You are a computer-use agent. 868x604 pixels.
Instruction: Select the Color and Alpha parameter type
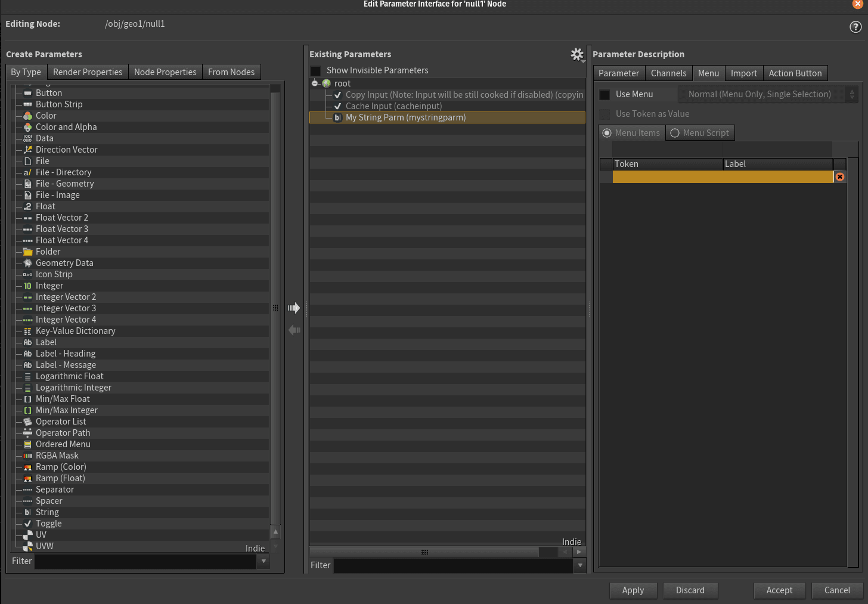[x=66, y=127]
